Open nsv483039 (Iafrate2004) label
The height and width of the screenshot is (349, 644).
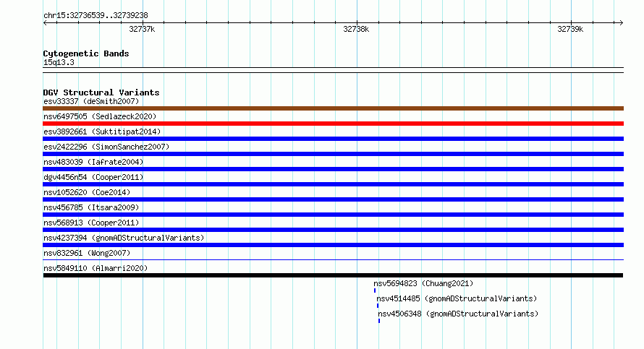[x=93, y=162]
